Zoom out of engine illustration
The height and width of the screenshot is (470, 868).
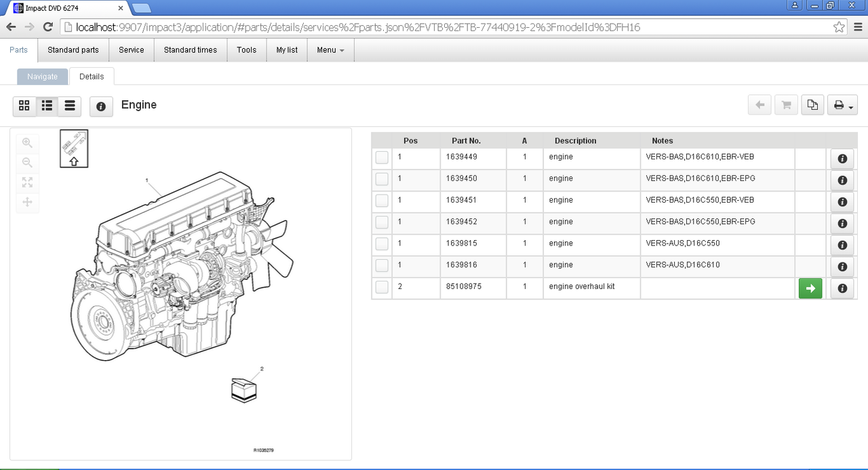[27, 163]
